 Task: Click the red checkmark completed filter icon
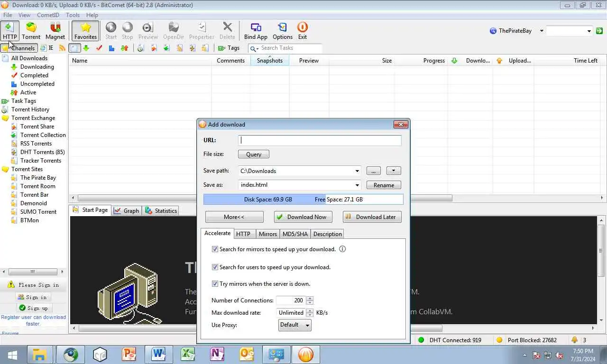[99, 48]
